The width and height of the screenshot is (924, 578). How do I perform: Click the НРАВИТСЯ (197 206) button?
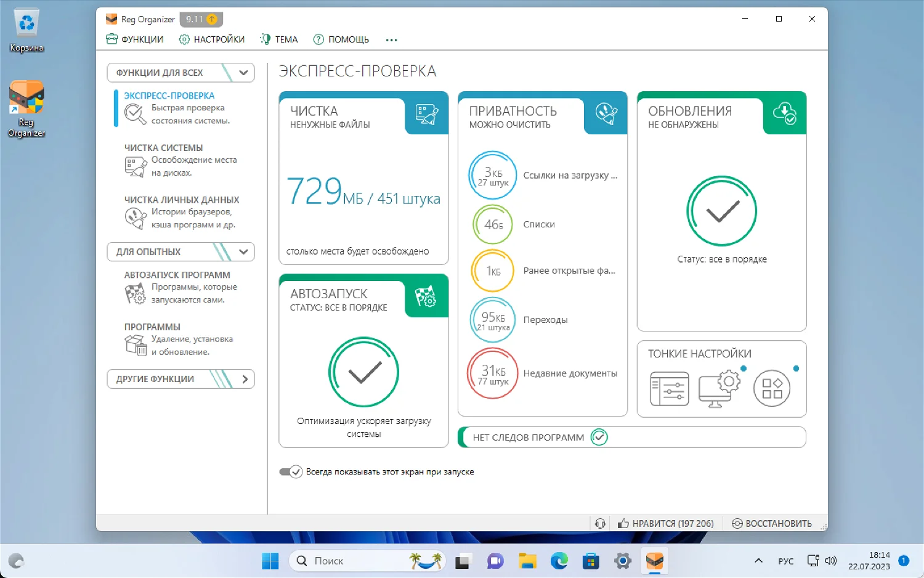coord(666,523)
